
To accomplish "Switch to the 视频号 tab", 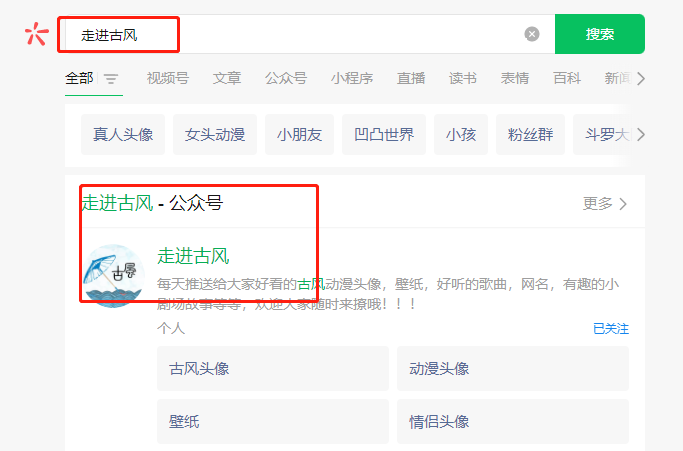I will [x=167, y=78].
